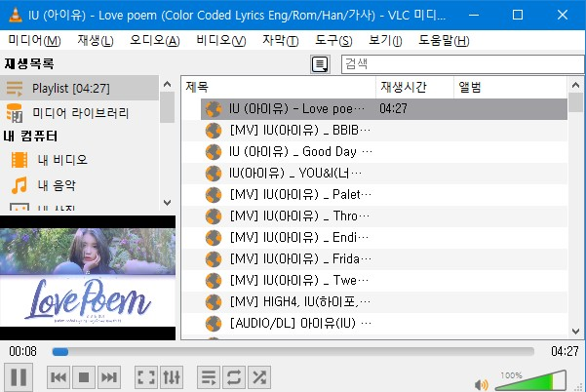This screenshot has width=586, height=392.
Task: Toggle shuffle random playback
Action: click(x=259, y=377)
